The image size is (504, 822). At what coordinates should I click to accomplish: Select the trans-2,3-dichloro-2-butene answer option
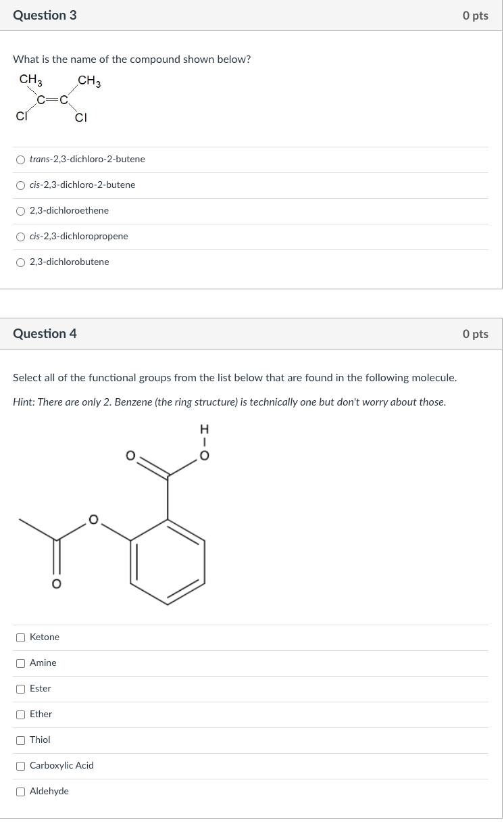pos(21,159)
